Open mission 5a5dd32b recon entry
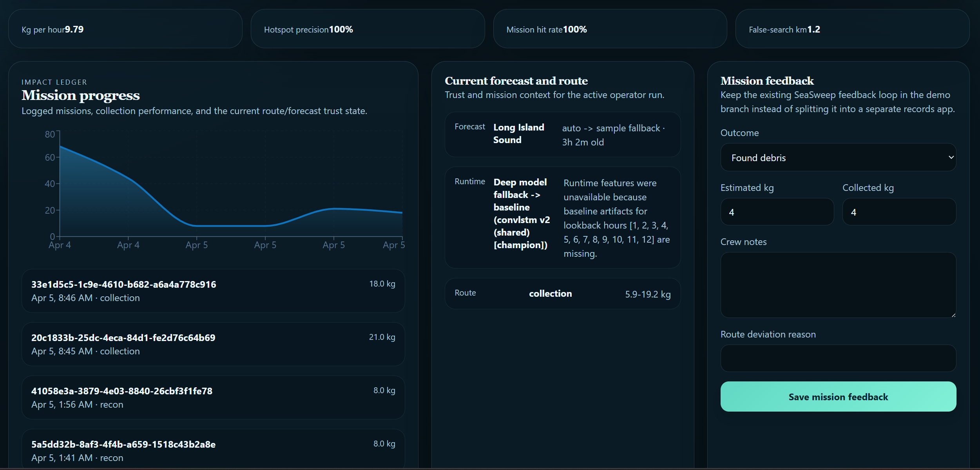The height and width of the screenshot is (470, 980). pos(213,450)
